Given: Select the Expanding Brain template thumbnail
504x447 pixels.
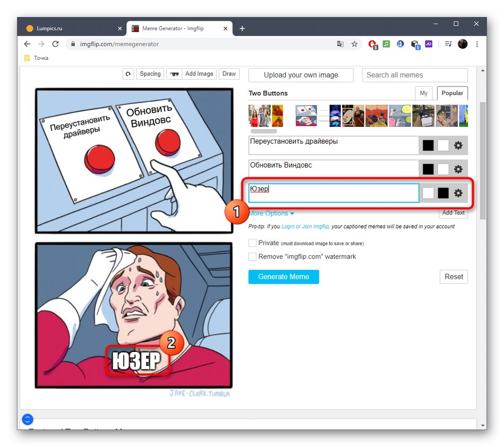Looking at the screenshot, I should click(335, 116).
